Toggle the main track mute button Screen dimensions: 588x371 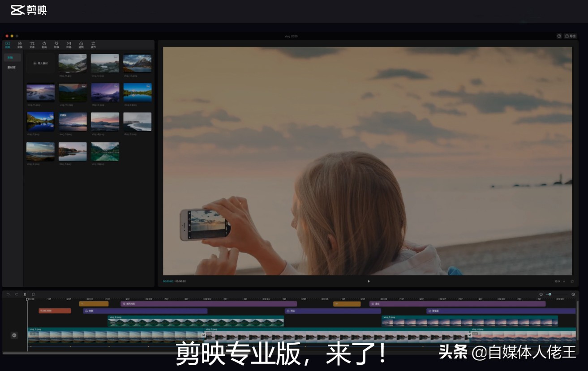[14, 335]
